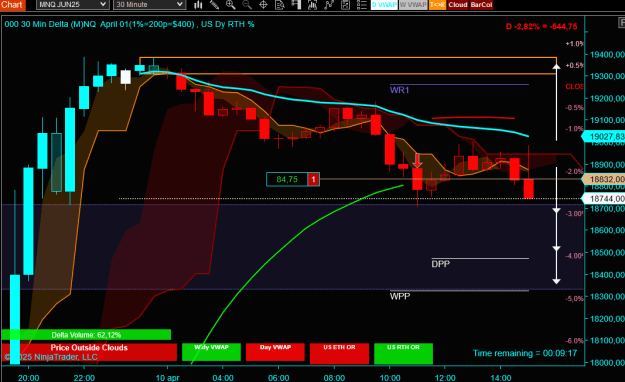Click the 18832,00 price axis marker
The height and width of the screenshot is (382, 625).
(603, 179)
